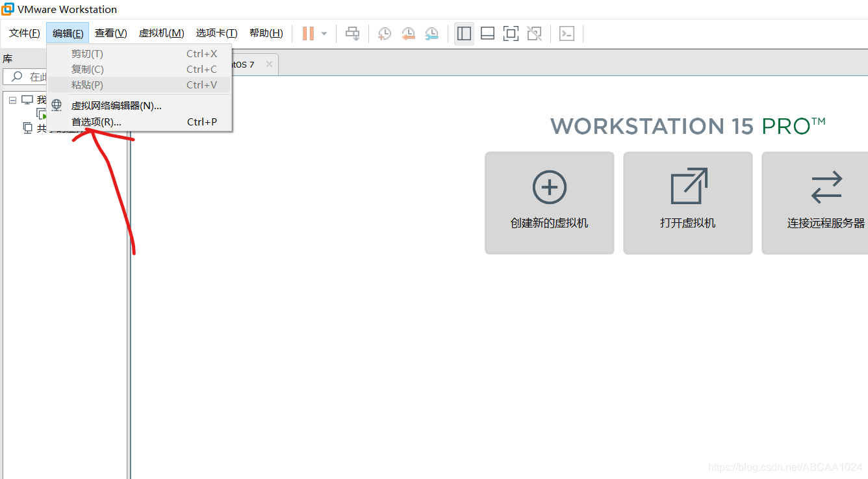Image resolution: width=868 pixels, height=479 pixels.
Task: Open the console view toolbar icon
Action: pyautogui.click(x=567, y=33)
